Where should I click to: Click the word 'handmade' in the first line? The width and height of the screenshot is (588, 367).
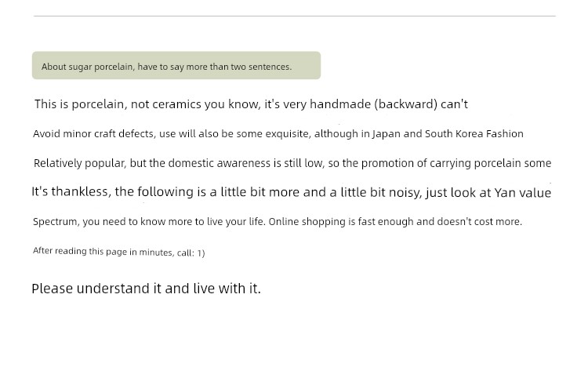pyautogui.click(x=340, y=104)
